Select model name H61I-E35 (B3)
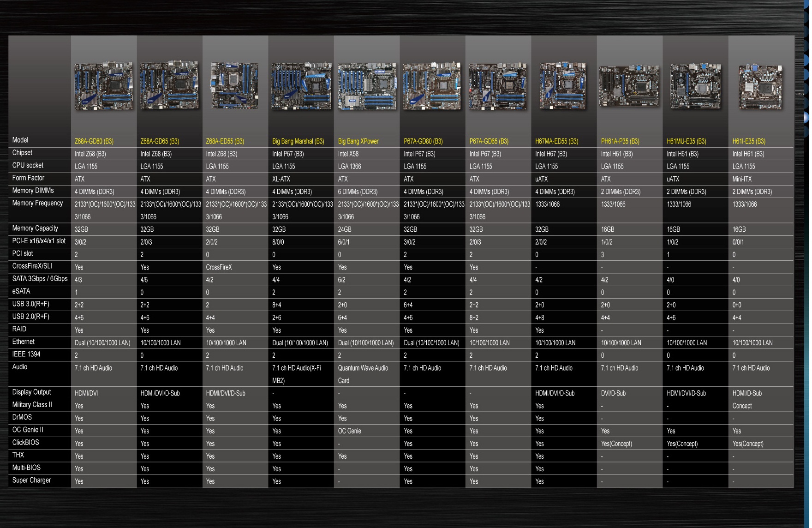 [x=749, y=141]
